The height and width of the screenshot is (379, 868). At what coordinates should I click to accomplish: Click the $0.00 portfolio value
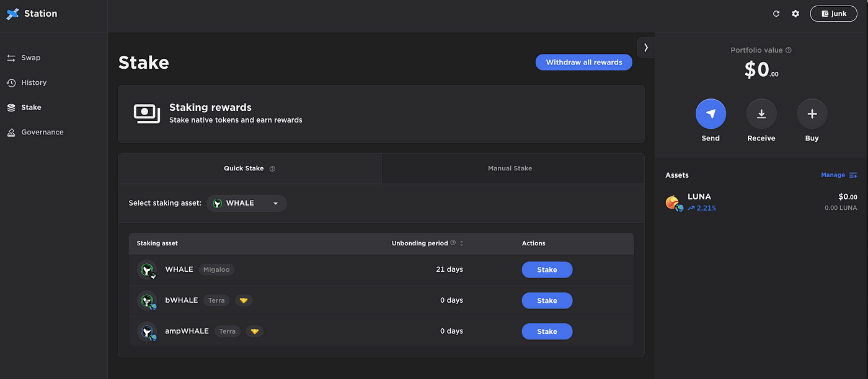761,70
